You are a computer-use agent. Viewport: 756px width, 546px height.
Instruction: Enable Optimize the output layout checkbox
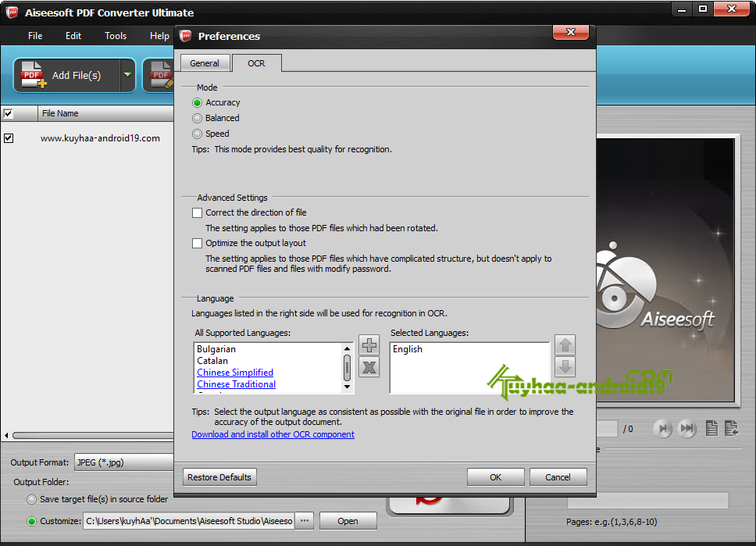197,243
